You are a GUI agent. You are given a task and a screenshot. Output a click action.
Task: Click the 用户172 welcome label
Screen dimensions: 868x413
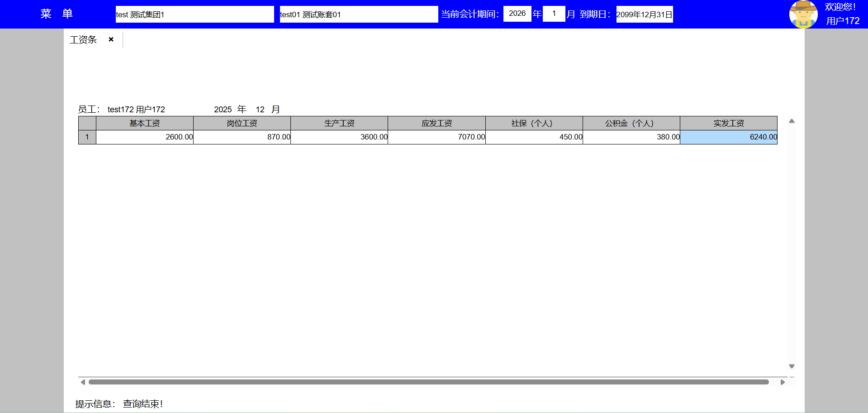(x=842, y=21)
